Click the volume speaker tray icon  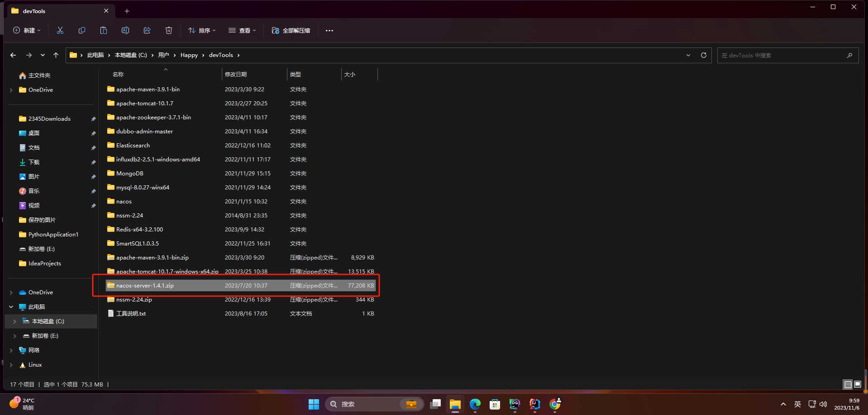(823, 404)
